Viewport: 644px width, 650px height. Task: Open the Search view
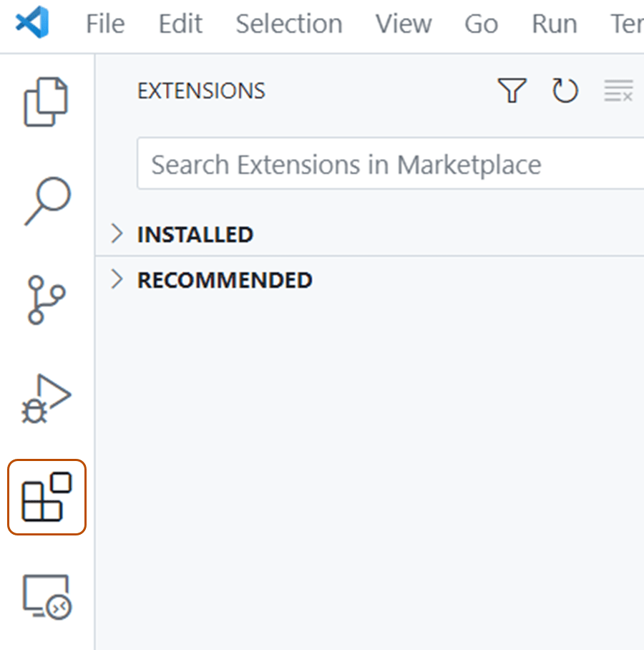point(44,201)
